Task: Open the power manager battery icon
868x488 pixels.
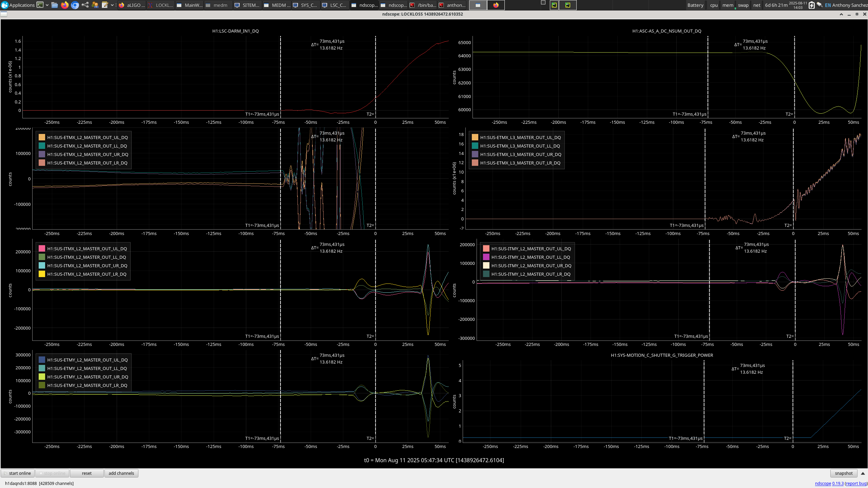Action: pyautogui.click(x=811, y=5)
